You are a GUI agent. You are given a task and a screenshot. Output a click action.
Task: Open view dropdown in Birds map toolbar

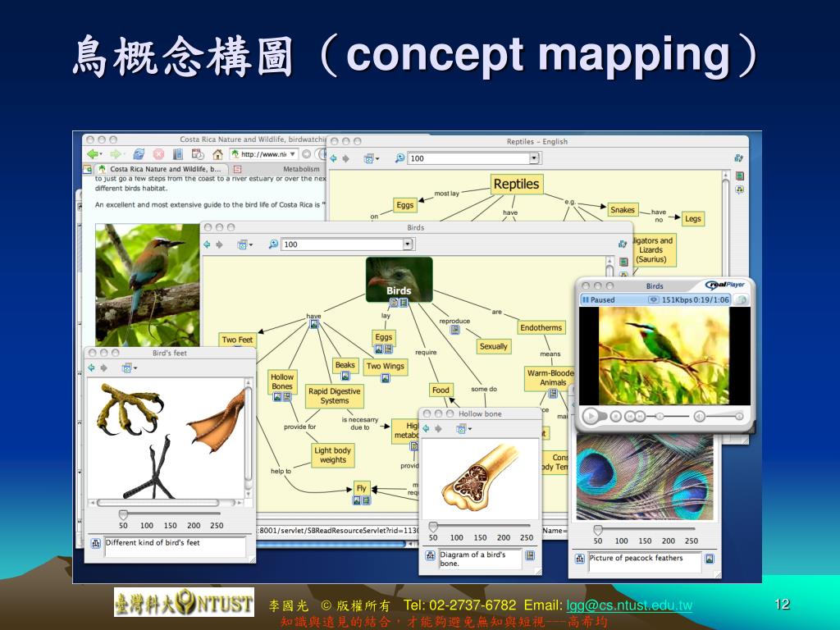pyautogui.click(x=244, y=244)
